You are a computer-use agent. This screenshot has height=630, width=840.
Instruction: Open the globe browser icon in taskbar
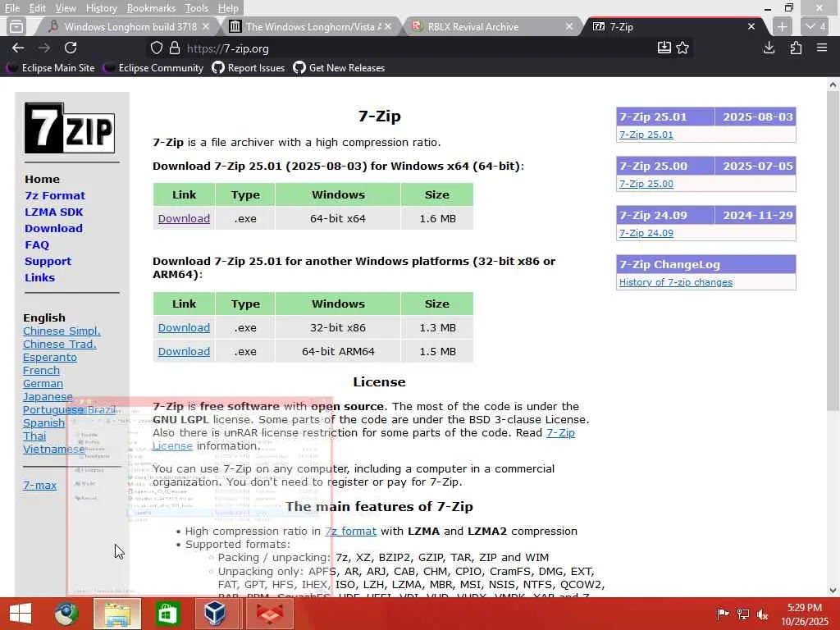[x=66, y=614]
